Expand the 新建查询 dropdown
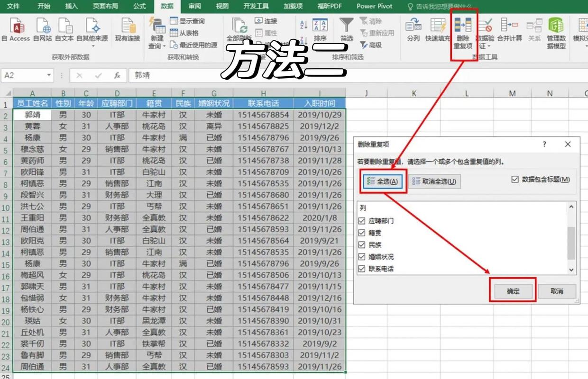The height and width of the screenshot is (379, 588). click(x=164, y=46)
